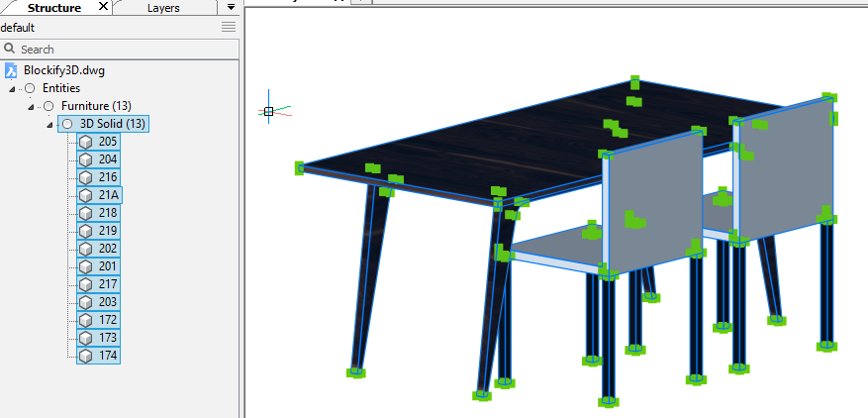This screenshot has height=418, width=868.
Task: Click the magnifier search icon
Action: click(9, 49)
